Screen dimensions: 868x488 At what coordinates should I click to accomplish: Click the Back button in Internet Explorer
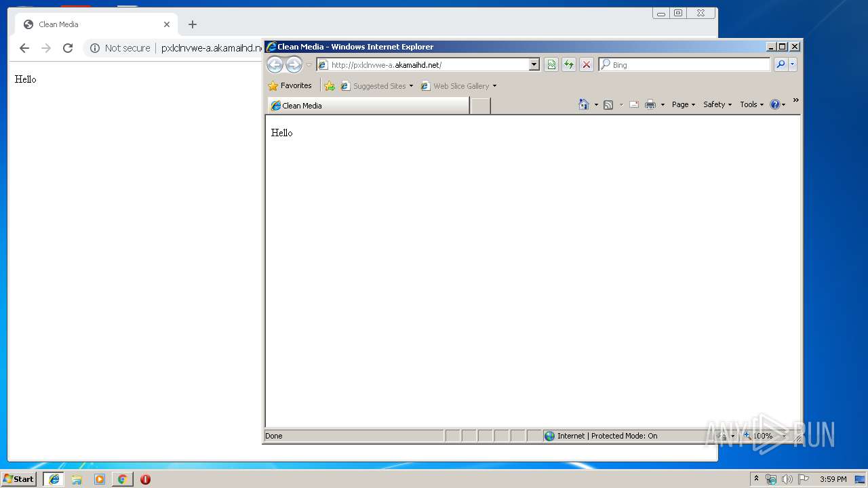pyautogui.click(x=275, y=64)
